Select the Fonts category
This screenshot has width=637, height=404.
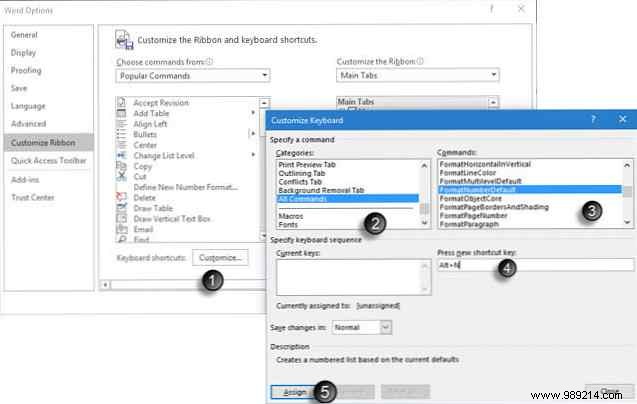pyautogui.click(x=288, y=225)
